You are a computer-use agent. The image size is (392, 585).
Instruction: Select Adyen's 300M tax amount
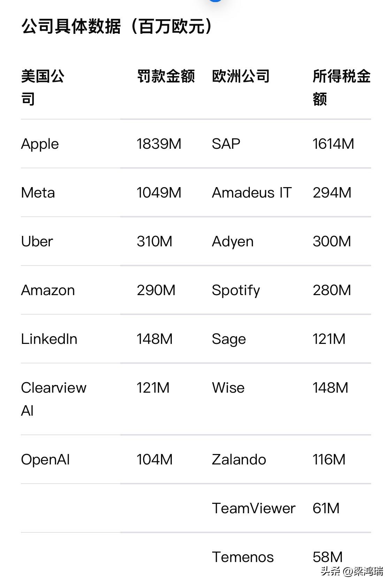[332, 241]
